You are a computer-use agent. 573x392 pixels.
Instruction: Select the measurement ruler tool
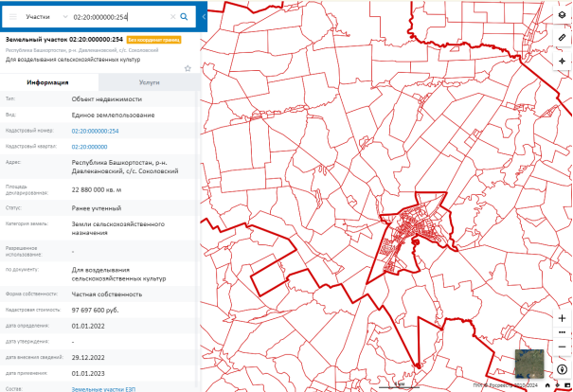[x=562, y=38]
